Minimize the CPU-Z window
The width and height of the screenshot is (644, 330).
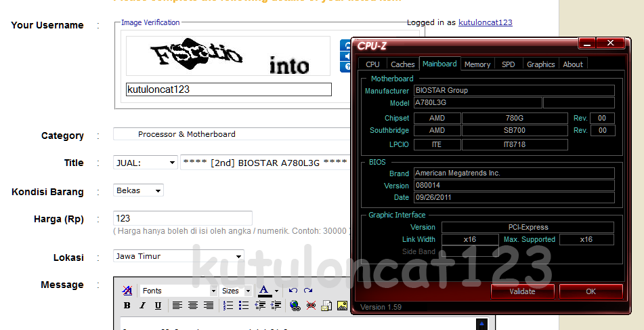(587, 43)
